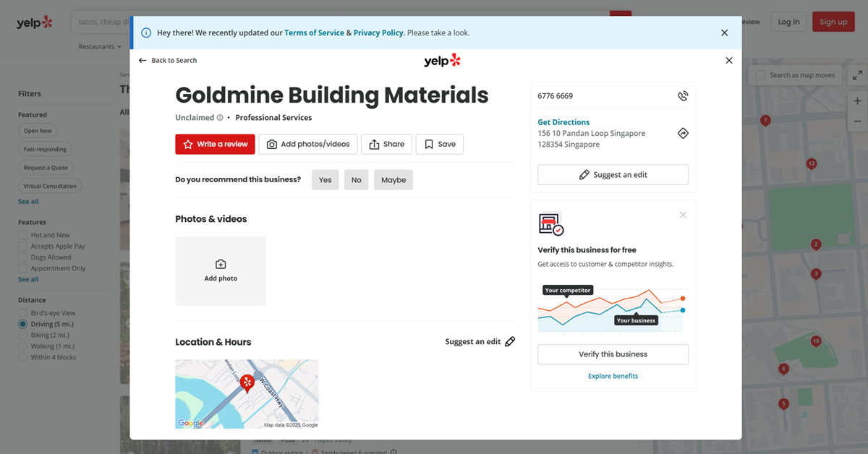Open Get Directions link

563,122
